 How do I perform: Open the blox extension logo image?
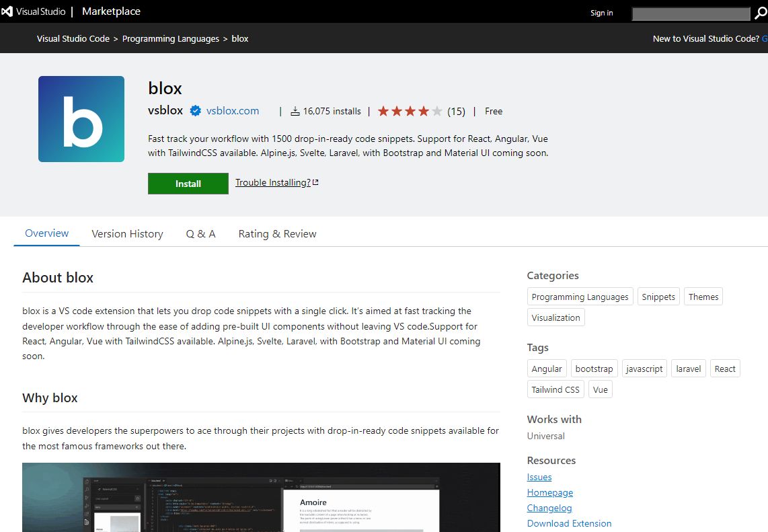81,119
